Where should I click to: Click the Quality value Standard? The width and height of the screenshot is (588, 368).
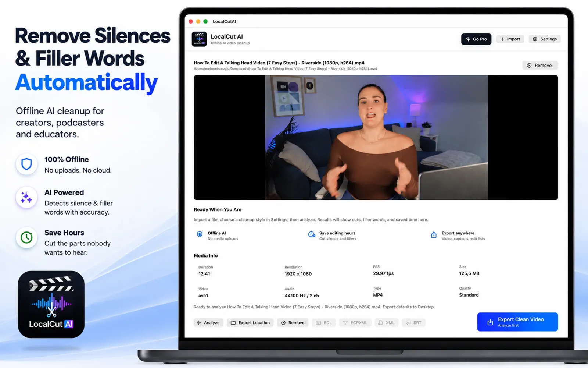469,295
